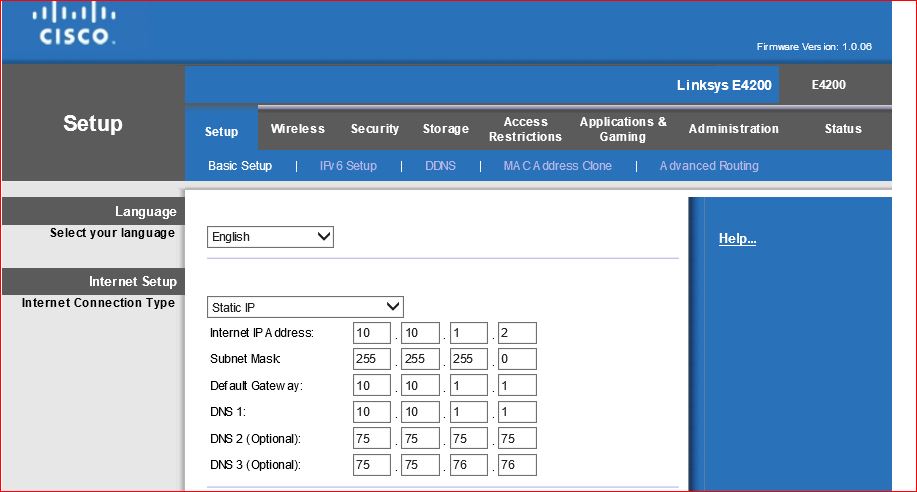This screenshot has height=492, width=917.
Task: Click third octet of DNS 2 (Optional)
Action: click(468, 438)
